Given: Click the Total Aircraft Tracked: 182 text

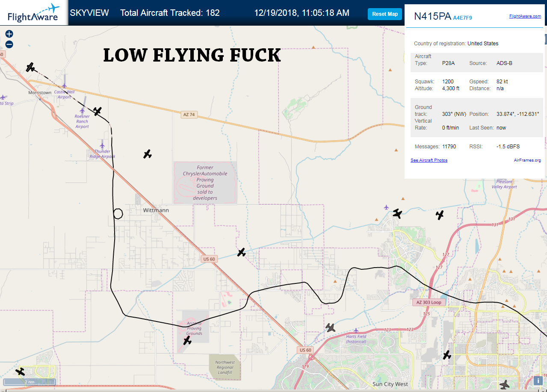Looking at the screenshot, I should click(x=170, y=13).
